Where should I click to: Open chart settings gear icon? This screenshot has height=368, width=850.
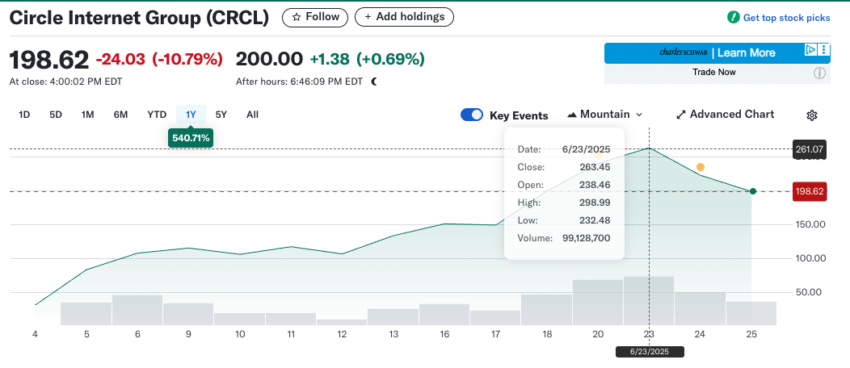[x=812, y=115]
